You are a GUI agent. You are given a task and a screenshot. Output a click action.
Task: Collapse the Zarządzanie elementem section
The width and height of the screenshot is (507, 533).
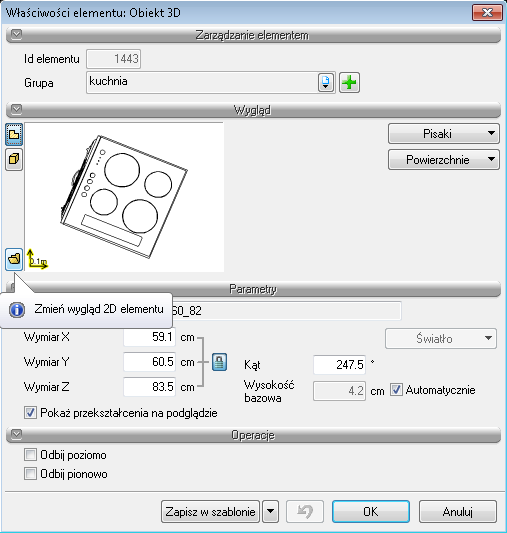point(16,34)
